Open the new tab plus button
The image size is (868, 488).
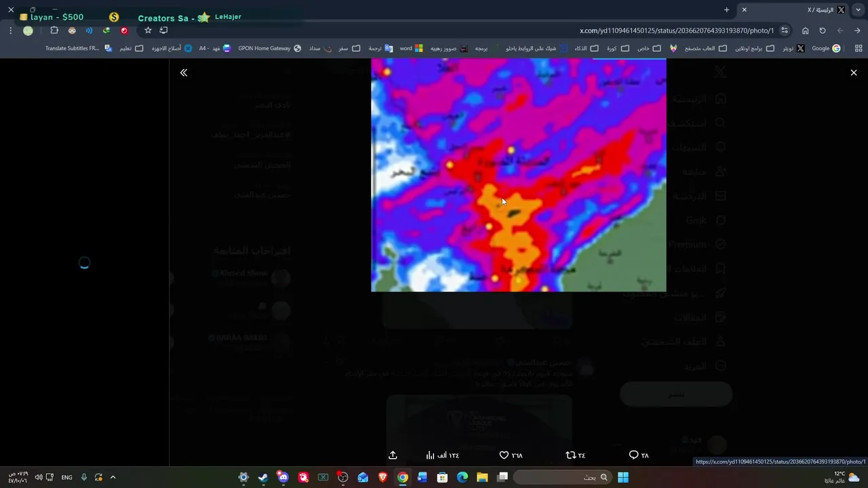tap(726, 10)
